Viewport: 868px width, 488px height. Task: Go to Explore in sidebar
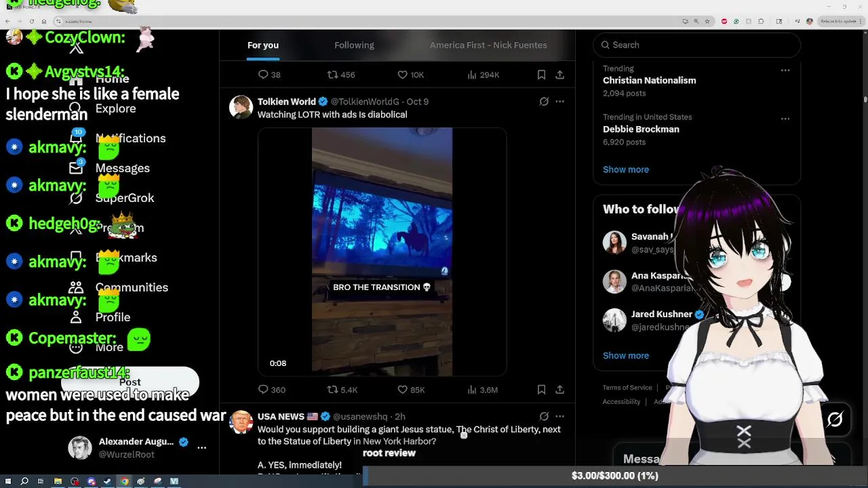tap(103, 108)
